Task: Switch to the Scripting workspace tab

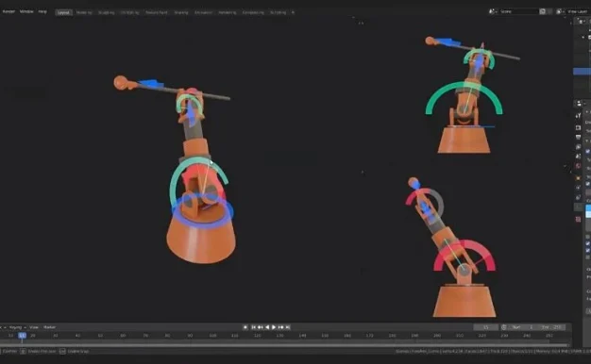Action: coord(279,12)
